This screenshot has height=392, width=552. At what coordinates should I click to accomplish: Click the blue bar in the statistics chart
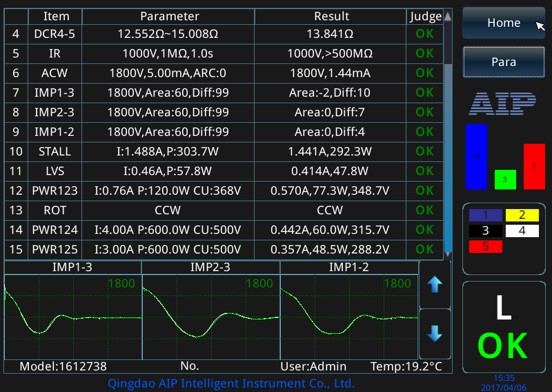[476, 157]
